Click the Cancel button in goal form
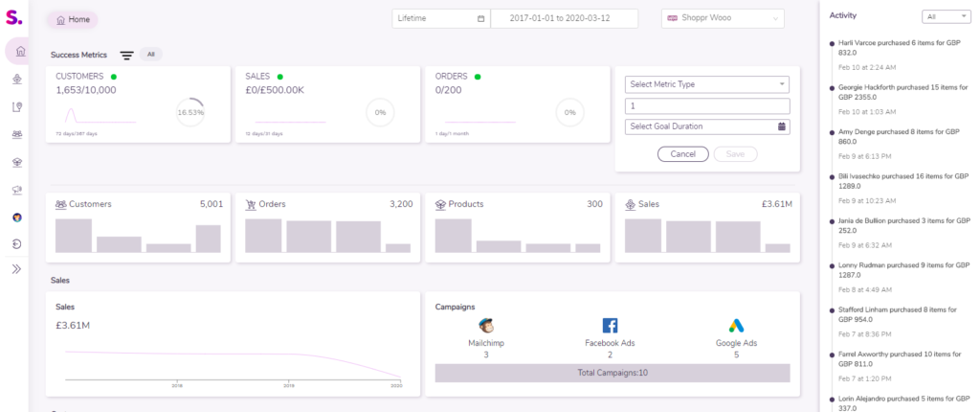 pyautogui.click(x=682, y=154)
